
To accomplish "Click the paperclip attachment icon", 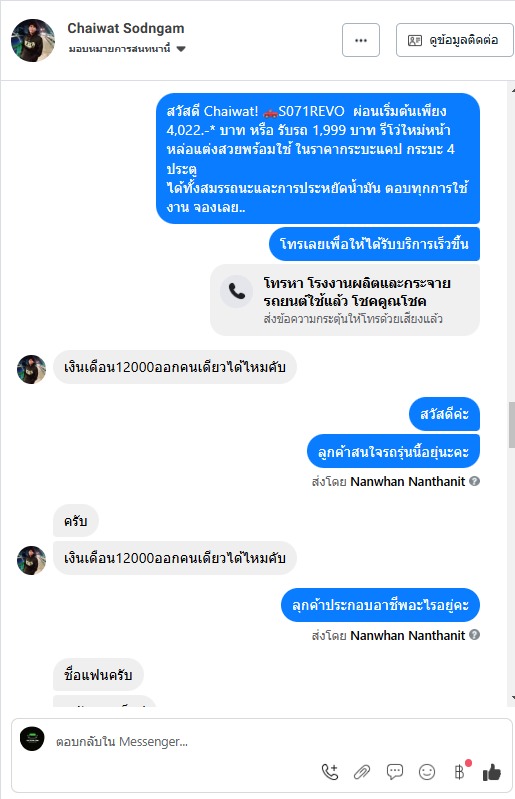I will pyautogui.click(x=362, y=773).
